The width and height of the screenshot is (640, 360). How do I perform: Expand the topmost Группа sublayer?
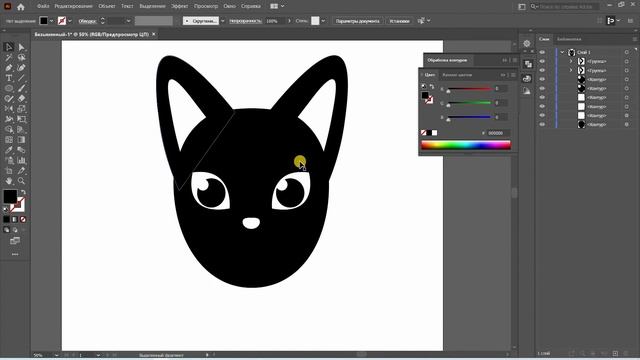[x=571, y=61]
